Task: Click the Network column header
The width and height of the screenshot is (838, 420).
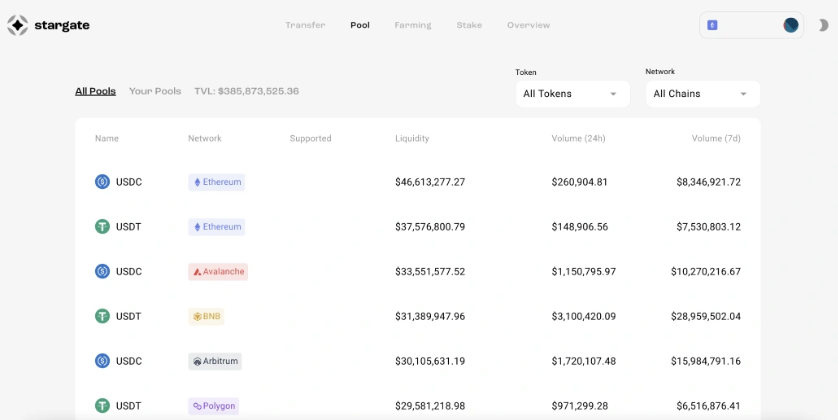Action: [205, 138]
